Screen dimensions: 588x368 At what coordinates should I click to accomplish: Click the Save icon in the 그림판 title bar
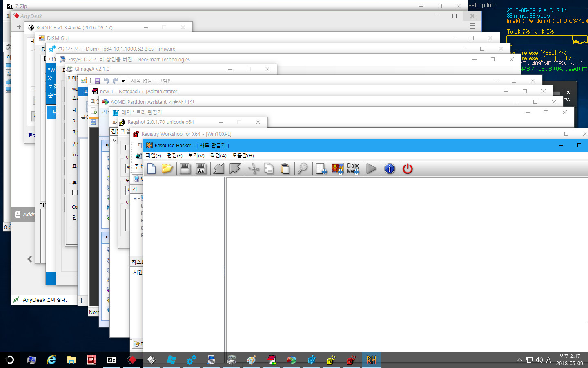98,81
